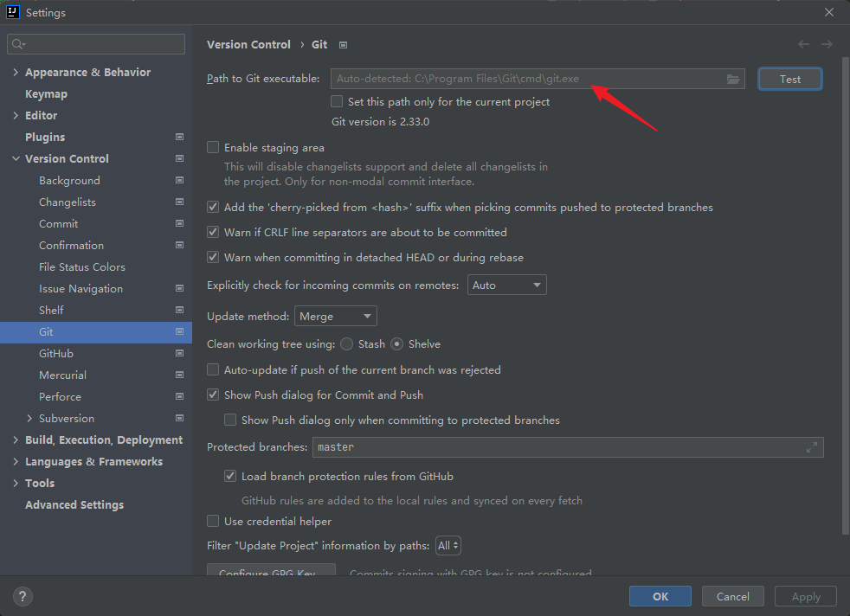Click the search magnifier icon in settings search
The image size is (850, 616).
pos(18,44)
